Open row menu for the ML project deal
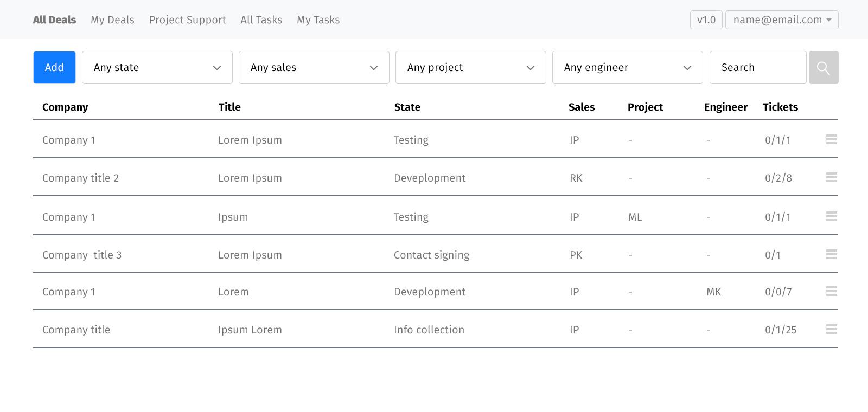The height and width of the screenshot is (412, 868). (x=831, y=217)
